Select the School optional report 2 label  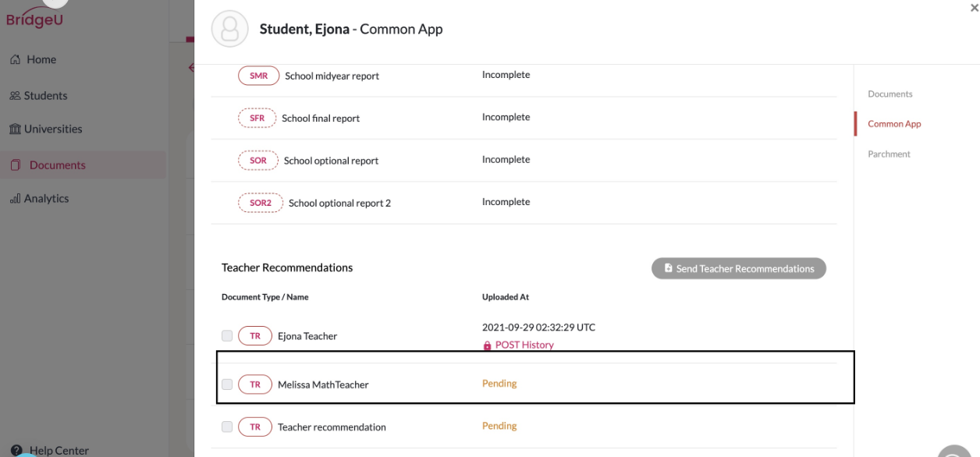[339, 203]
